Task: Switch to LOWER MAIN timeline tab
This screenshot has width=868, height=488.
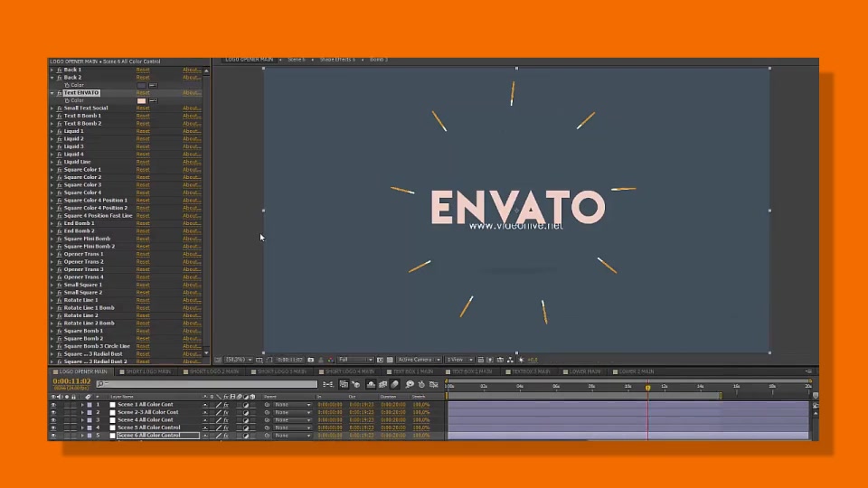Action: coord(585,371)
